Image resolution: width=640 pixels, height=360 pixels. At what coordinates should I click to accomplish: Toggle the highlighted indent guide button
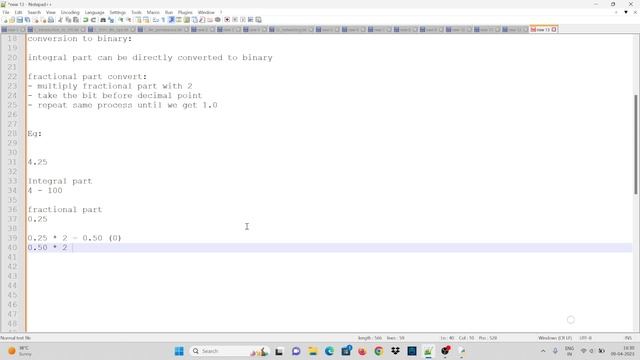tap(171, 20)
